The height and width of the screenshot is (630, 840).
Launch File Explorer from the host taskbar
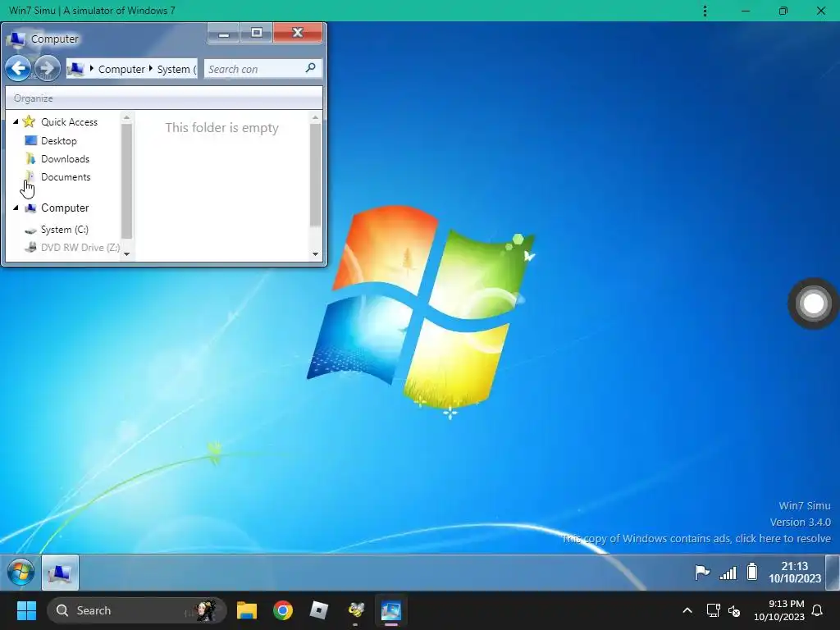pyautogui.click(x=246, y=610)
